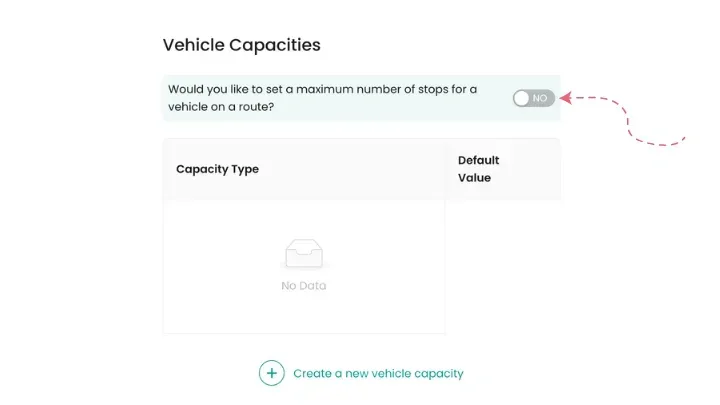Click the divider between the two column headers
720x405 pixels.
[445, 169]
